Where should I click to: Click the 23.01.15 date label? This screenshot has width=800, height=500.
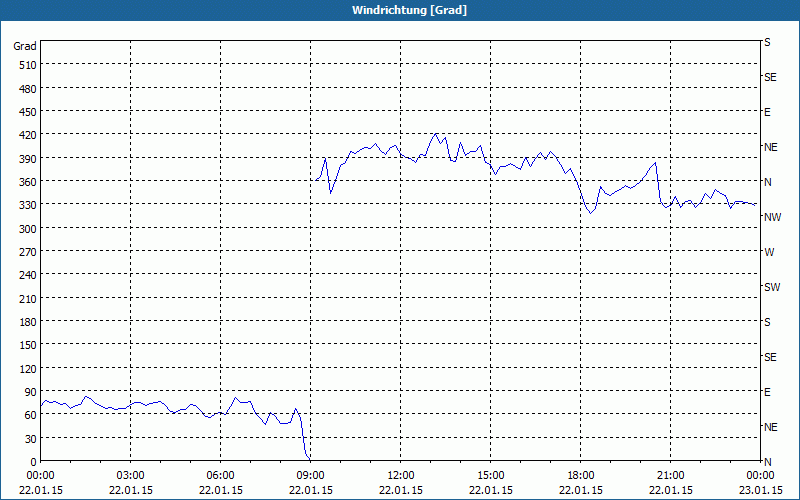760,490
